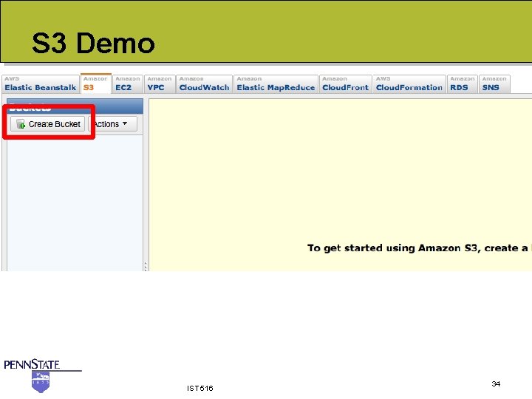
Task: Open the Amazon RDS tab
Action: 463,83
